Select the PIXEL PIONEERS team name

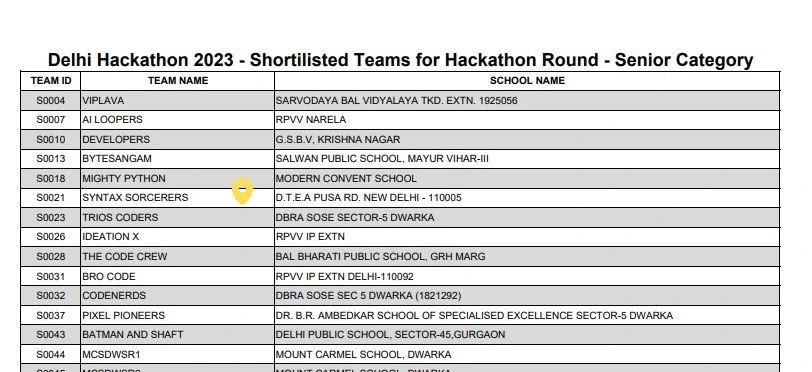pyautogui.click(x=124, y=316)
